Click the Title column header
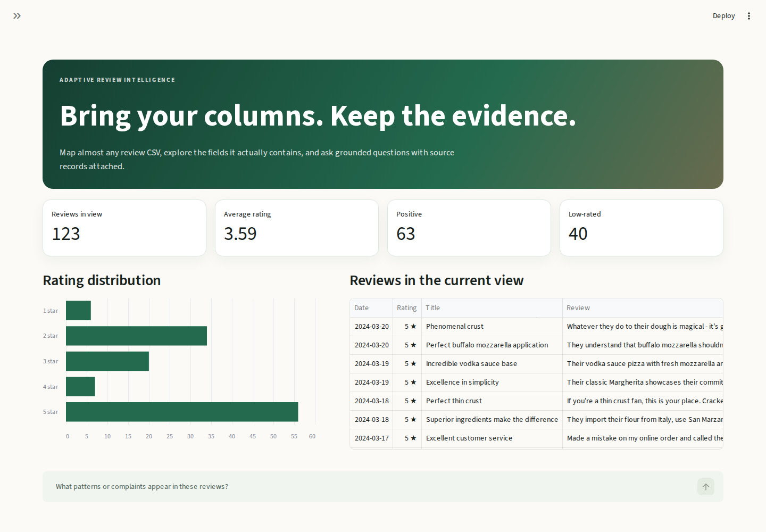766x532 pixels. tap(492, 307)
